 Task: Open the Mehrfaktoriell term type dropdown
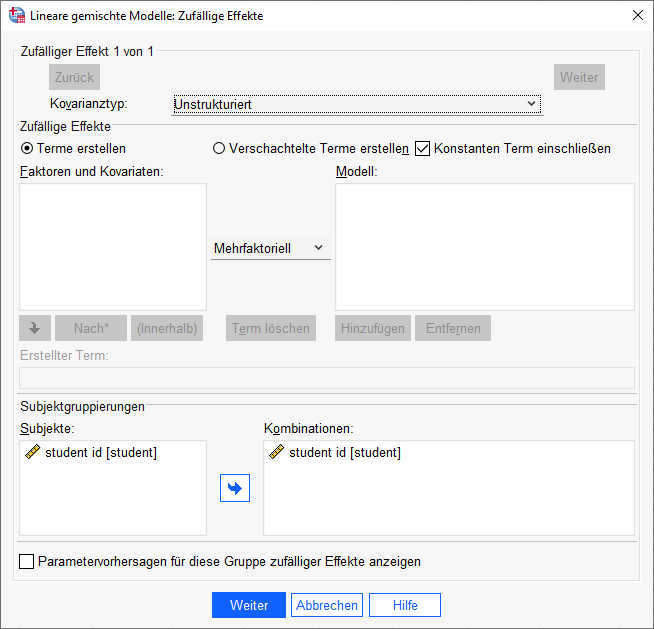[270, 249]
